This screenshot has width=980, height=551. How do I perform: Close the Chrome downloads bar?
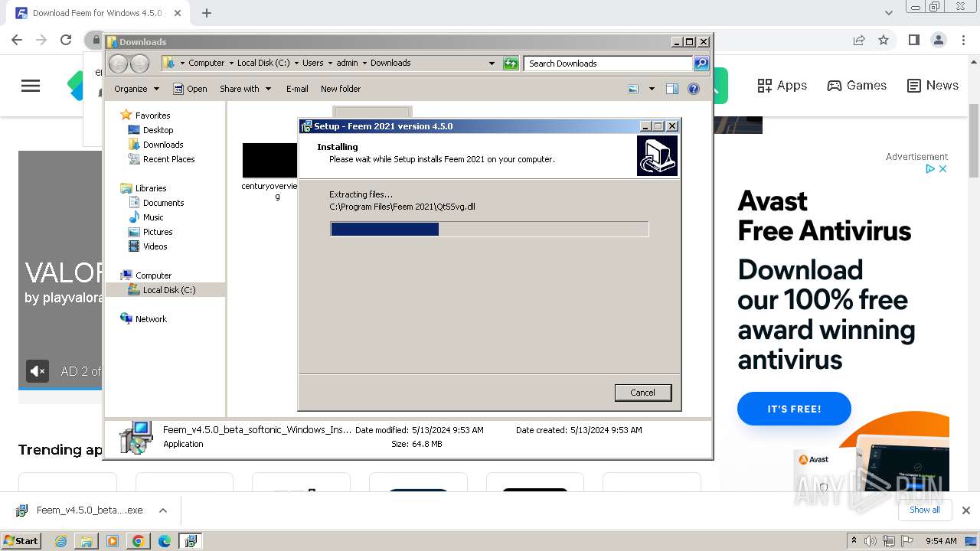(966, 510)
